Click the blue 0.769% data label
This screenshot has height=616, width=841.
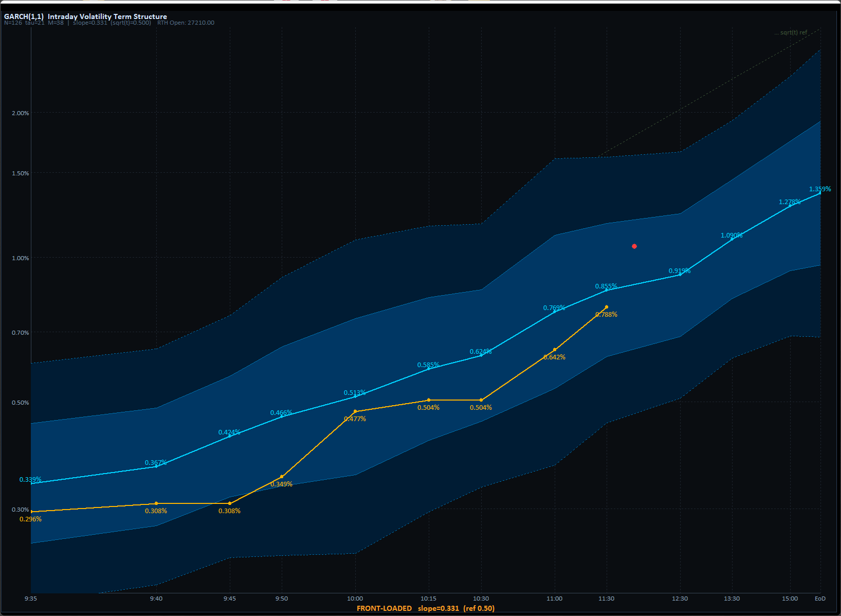click(554, 308)
